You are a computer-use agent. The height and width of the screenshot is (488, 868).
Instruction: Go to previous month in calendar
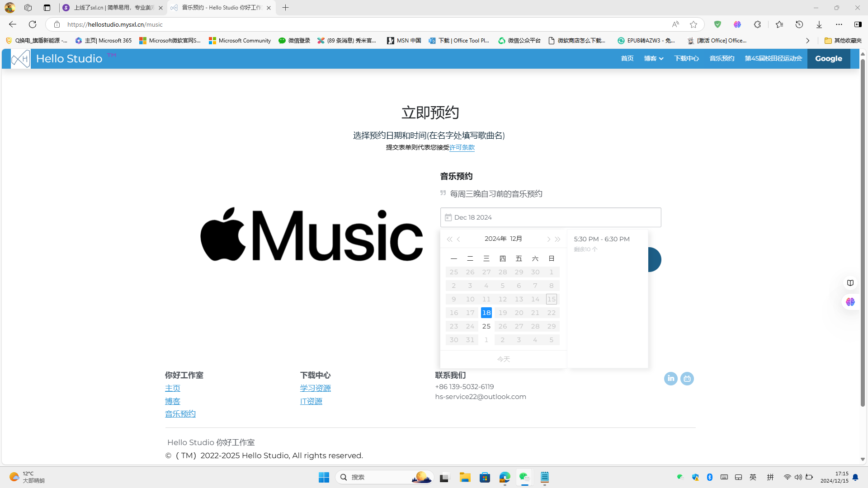click(x=459, y=239)
